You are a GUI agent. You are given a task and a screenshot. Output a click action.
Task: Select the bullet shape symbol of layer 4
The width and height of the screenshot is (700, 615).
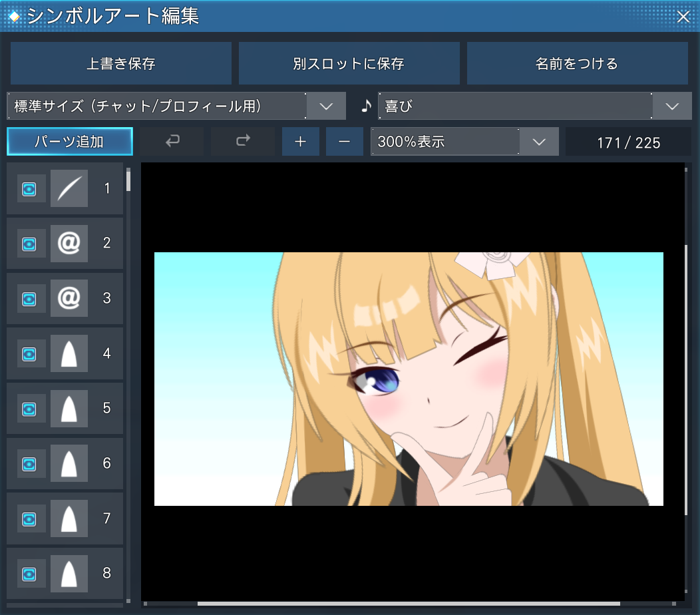click(69, 353)
